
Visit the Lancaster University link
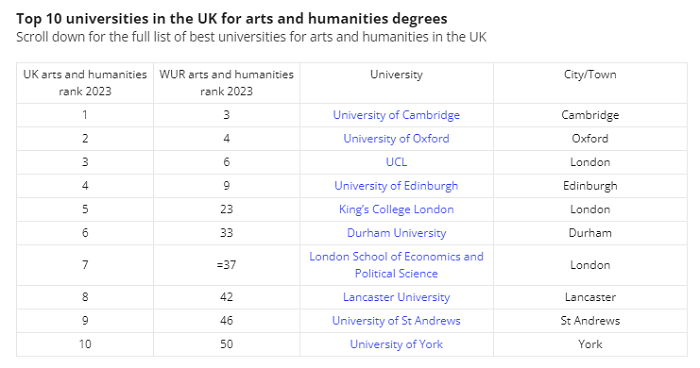point(396,297)
